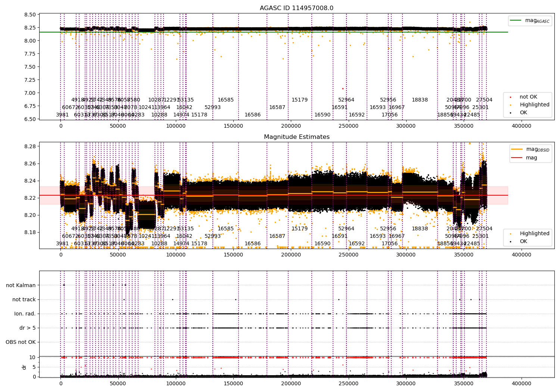This screenshot has width=560, height=392.
Task: Click the obsid label '16590' in the middle plot
Action: [x=322, y=244]
